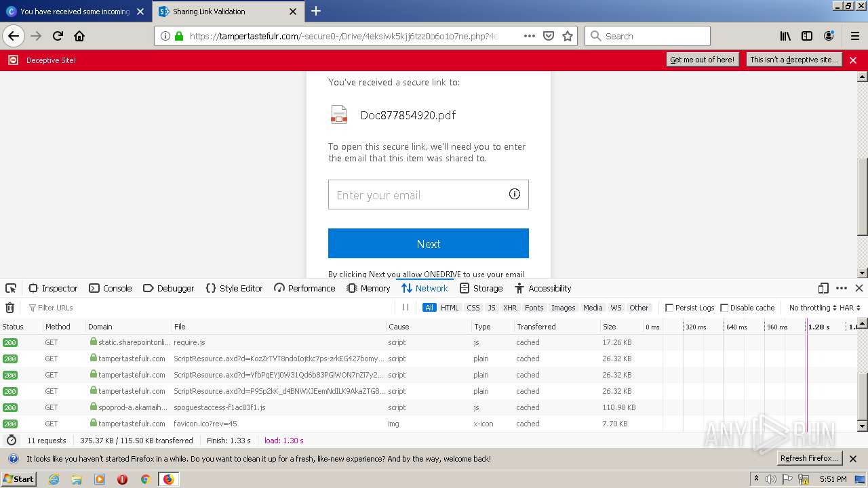
Task: Sort by the Status column header
Action: click(20, 327)
